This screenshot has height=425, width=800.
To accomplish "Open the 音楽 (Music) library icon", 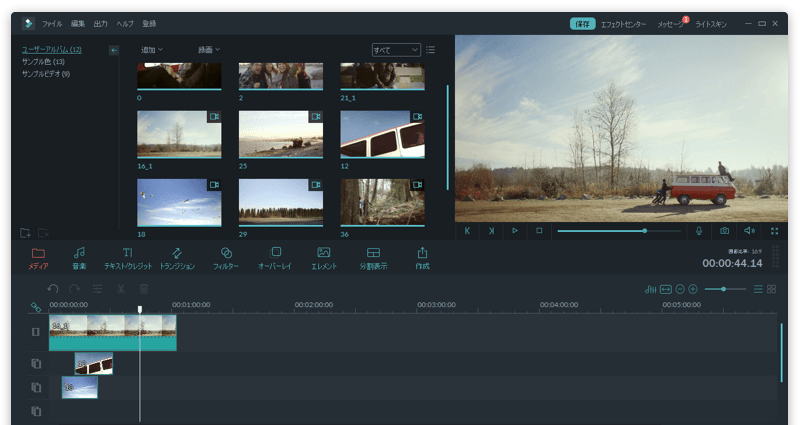I will pos(79,253).
